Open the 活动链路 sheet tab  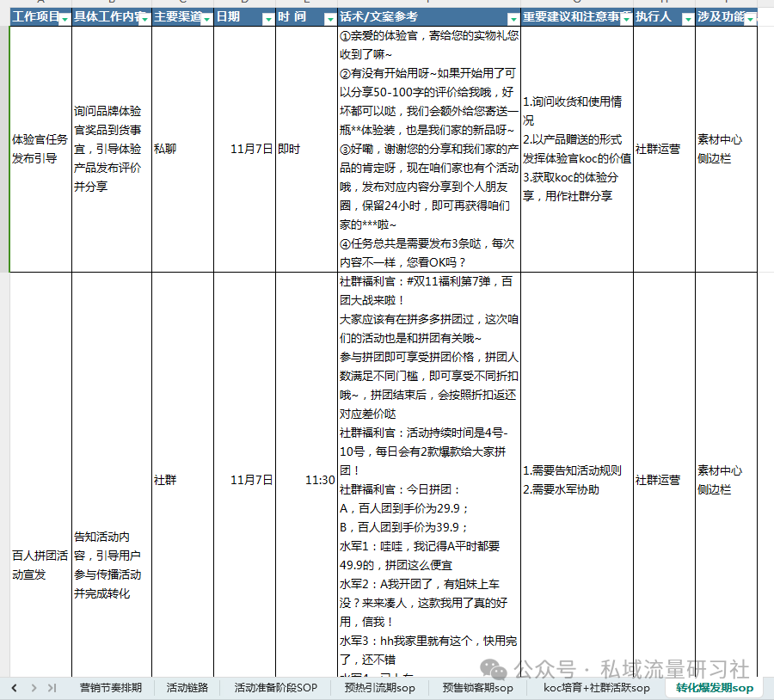click(x=187, y=688)
